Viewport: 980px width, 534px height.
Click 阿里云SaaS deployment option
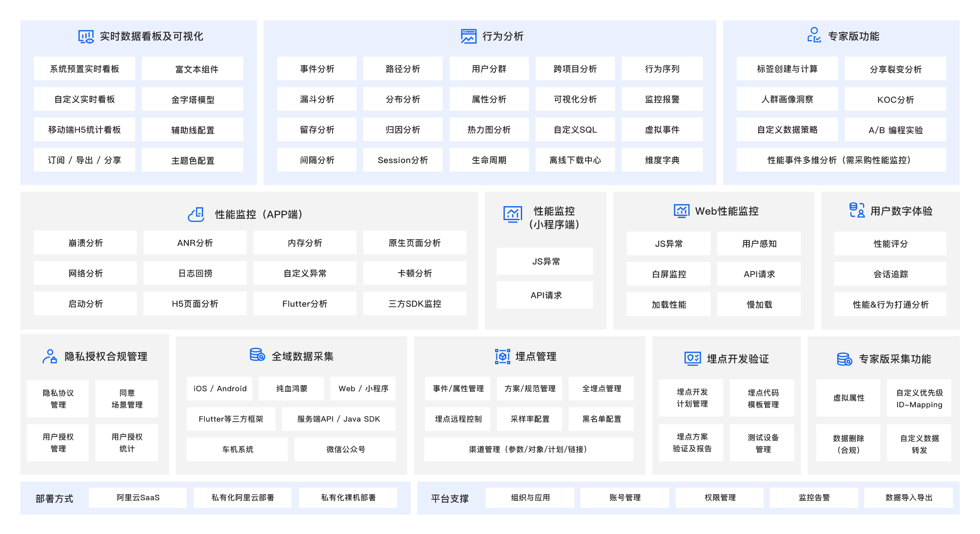pyautogui.click(x=138, y=497)
